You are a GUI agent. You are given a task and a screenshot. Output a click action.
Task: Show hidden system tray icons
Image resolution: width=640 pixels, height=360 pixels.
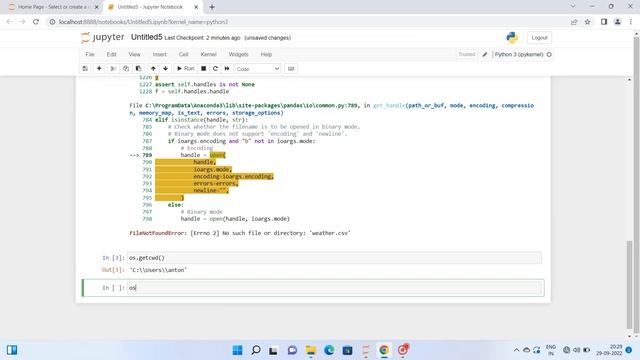[516, 350]
